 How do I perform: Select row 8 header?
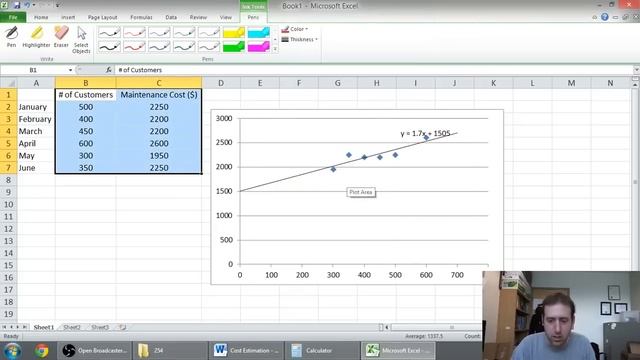coord(8,180)
